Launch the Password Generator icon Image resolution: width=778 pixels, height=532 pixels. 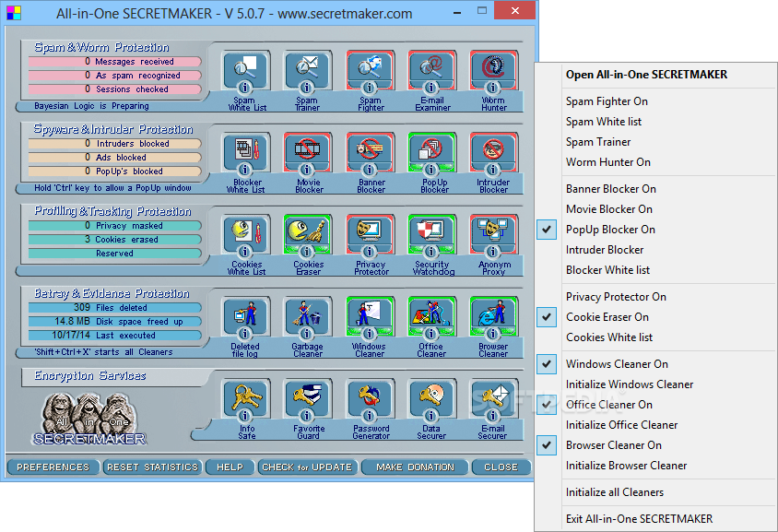tap(371, 399)
